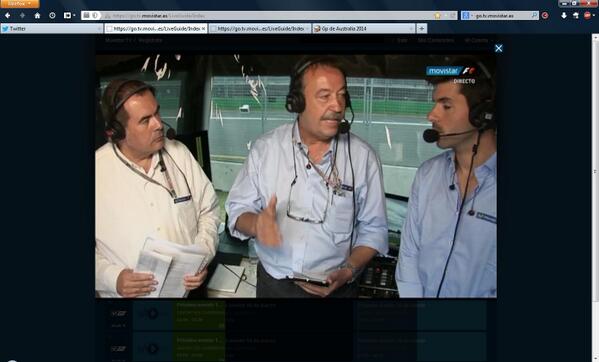The height and width of the screenshot is (362, 599).
Task: Open the Adblock Plus dropdown arrow
Action: pyautogui.click(x=593, y=16)
